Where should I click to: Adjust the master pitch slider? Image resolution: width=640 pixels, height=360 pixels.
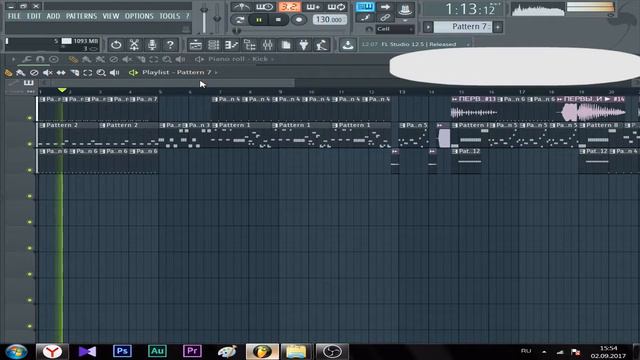(x=217, y=18)
